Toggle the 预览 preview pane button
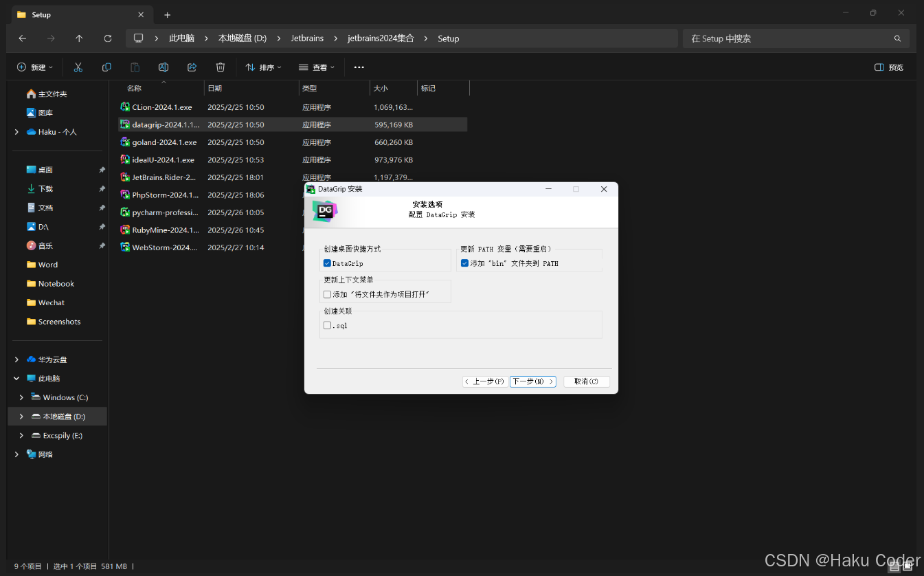The width and height of the screenshot is (924, 576). (x=889, y=67)
